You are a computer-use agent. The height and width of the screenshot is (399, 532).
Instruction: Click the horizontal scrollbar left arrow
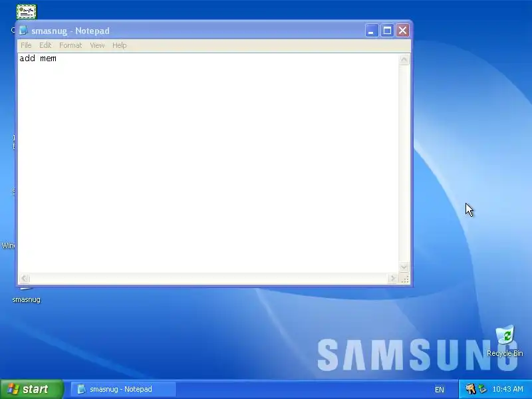click(24, 279)
